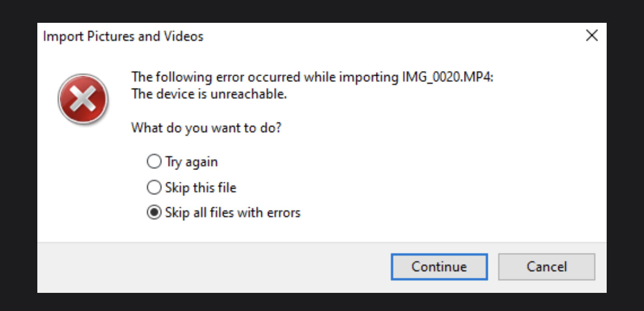
Task: Click the red error X icon
Action: click(82, 98)
